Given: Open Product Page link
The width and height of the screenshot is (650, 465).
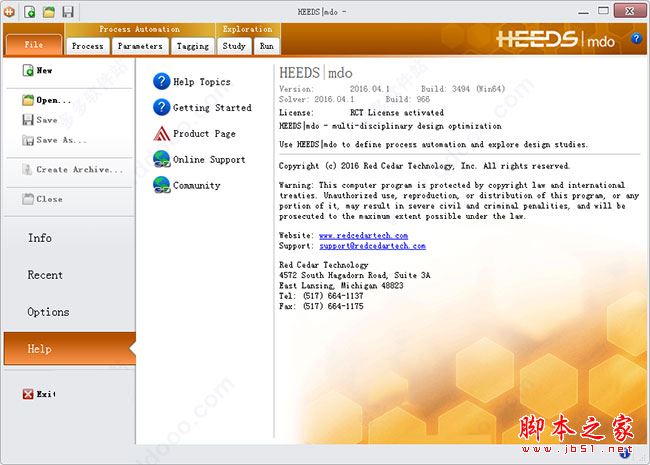Looking at the screenshot, I should [x=204, y=133].
